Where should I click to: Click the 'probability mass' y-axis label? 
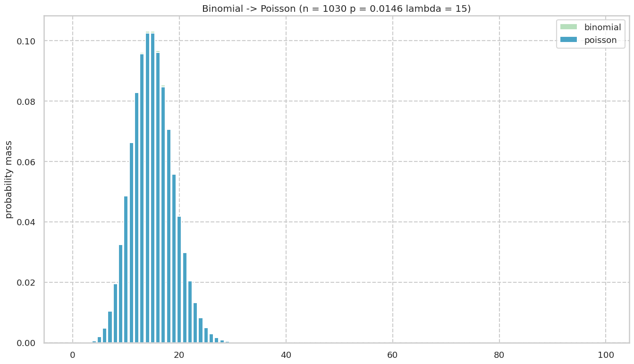pyautogui.click(x=8, y=179)
